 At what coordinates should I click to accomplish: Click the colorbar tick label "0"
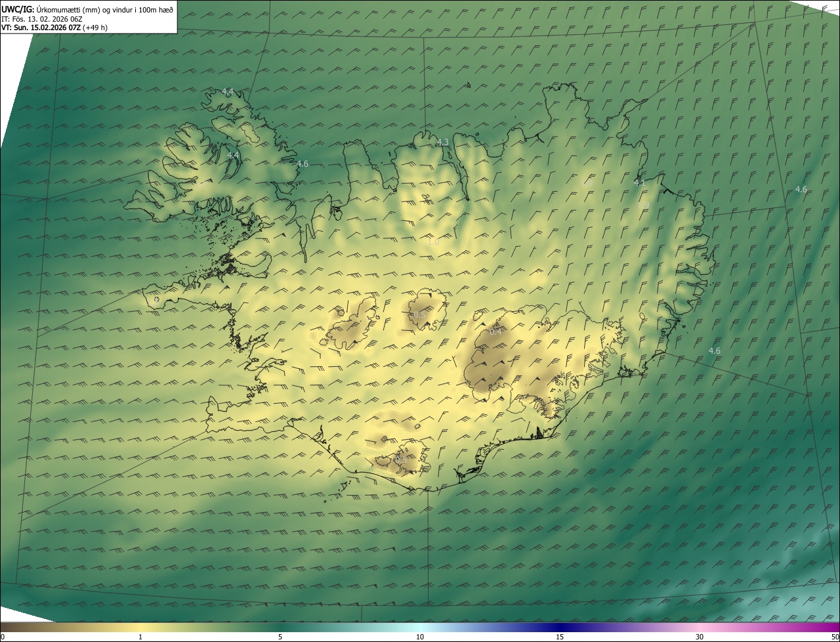tap(3, 637)
